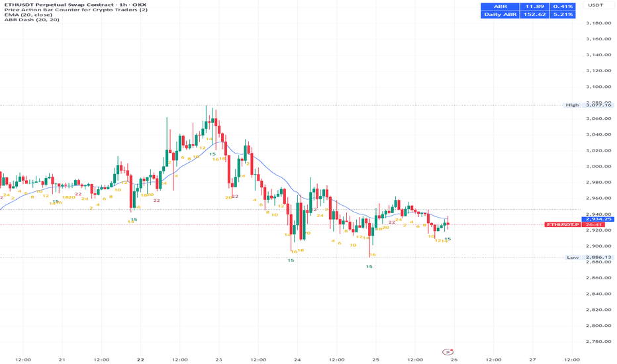Click the ETHUSDT.P red symbol price tag
Screen dimensions: 617x364
coord(563,225)
